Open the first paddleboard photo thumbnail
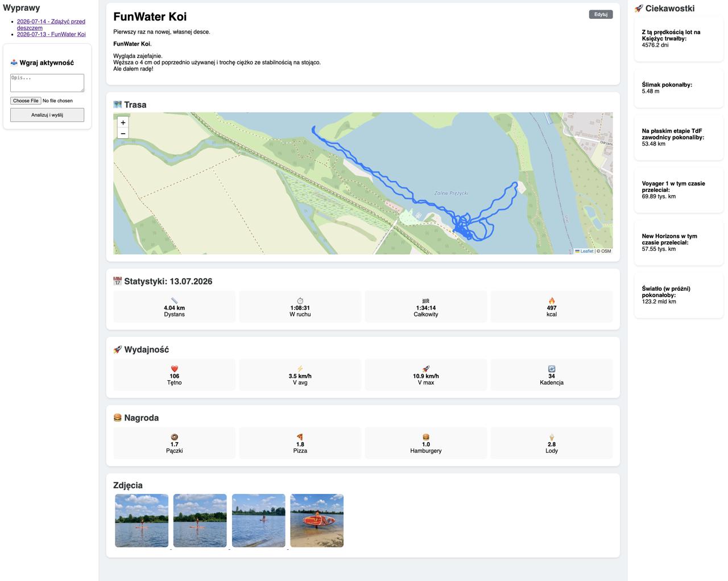Image resolution: width=728 pixels, height=581 pixels. point(142,521)
